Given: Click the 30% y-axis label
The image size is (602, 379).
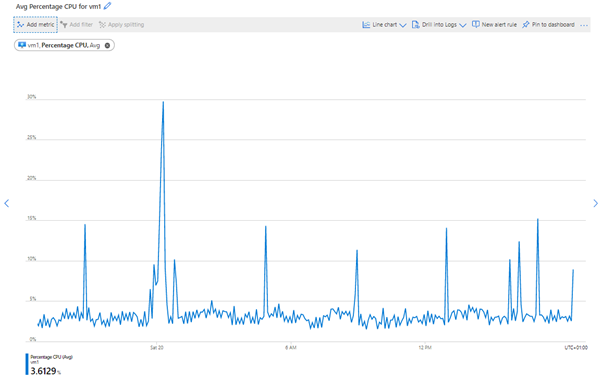Looking at the screenshot, I should click(31, 97).
